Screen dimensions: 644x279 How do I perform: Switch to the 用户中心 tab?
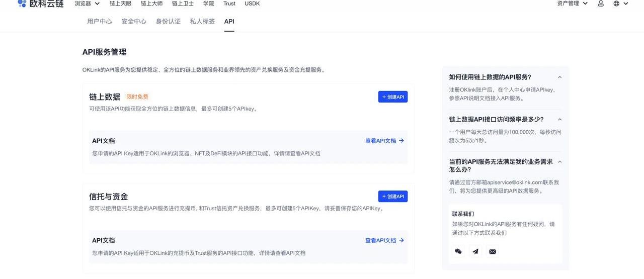pyautogui.click(x=100, y=22)
